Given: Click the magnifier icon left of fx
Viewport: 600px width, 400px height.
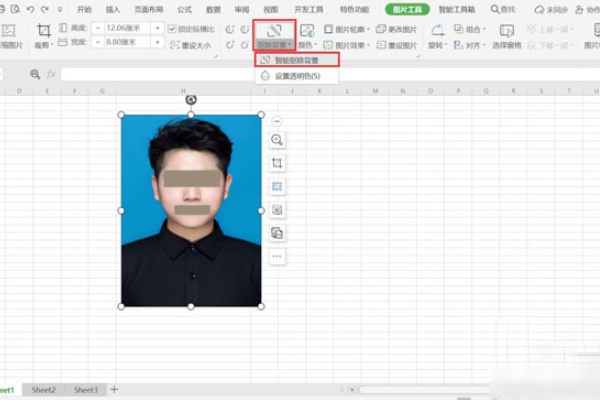Looking at the screenshot, I should tap(35, 74).
